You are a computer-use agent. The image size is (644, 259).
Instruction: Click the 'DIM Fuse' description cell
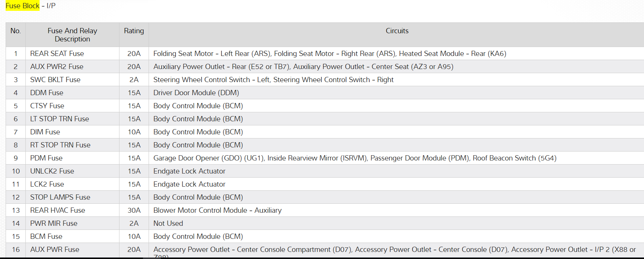(45, 132)
